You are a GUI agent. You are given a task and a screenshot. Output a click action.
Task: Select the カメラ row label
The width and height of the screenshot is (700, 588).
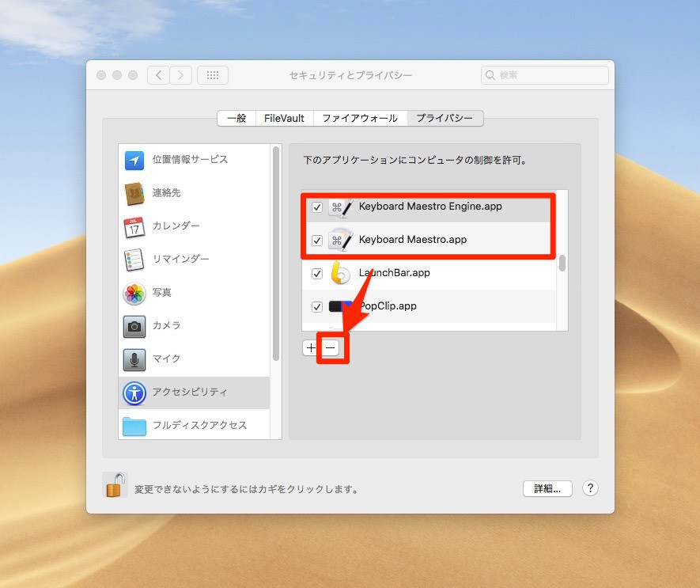click(167, 325)
